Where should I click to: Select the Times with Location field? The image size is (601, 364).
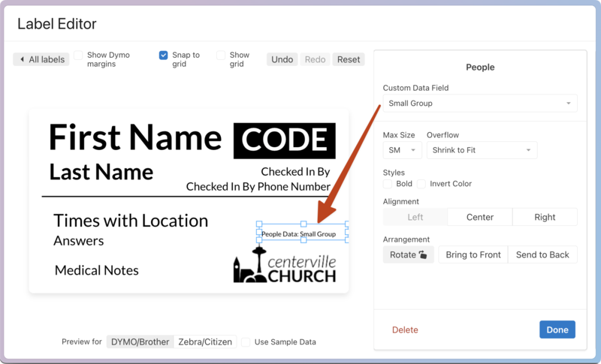[x=131, y=221]
